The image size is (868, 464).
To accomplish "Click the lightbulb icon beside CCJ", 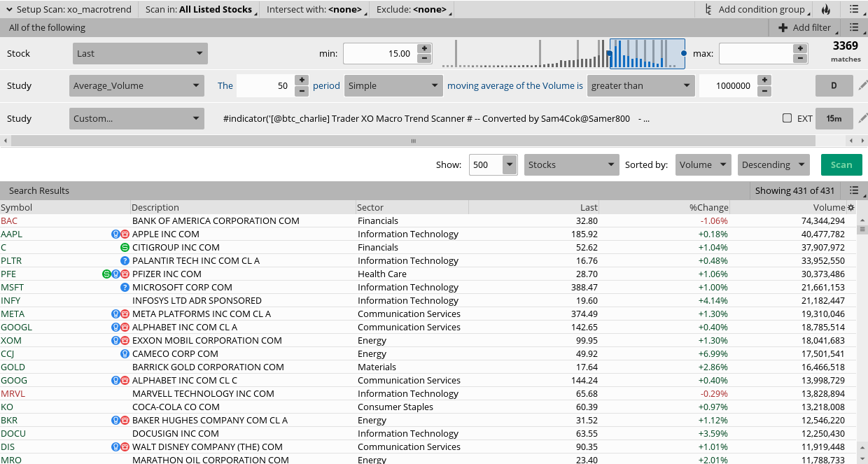I will coord(125,354).
